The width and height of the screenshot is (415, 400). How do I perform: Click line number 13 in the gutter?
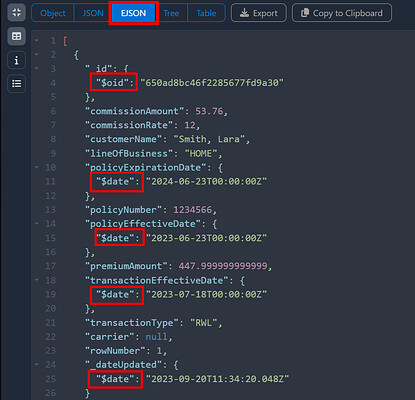(50, 210)
